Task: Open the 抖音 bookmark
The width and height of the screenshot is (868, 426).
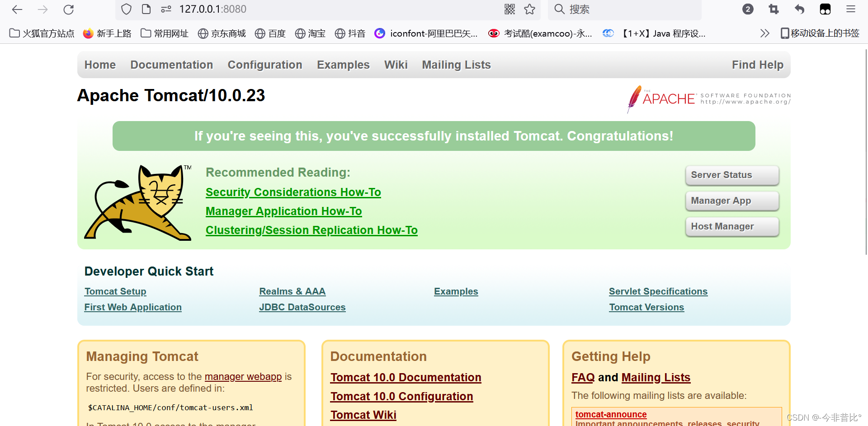Action: (x=350, y=33)
